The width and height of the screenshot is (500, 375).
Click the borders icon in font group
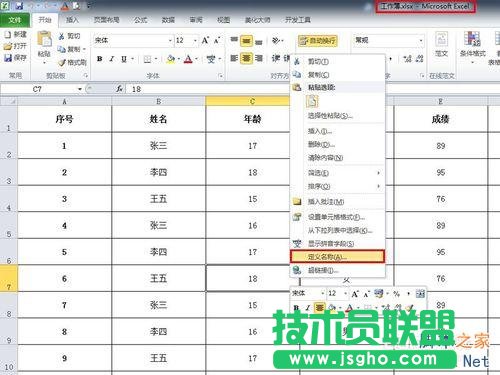[x=147, y=59]
